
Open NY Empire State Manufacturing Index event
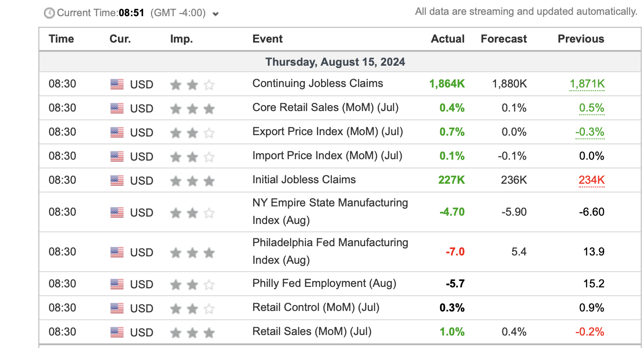tap(330, 211)
